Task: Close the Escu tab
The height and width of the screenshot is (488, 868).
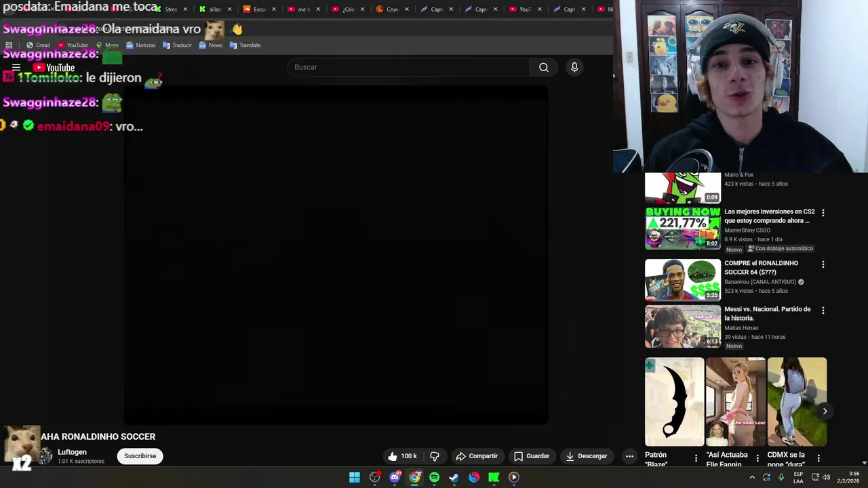Action: (x=274, y=9)
